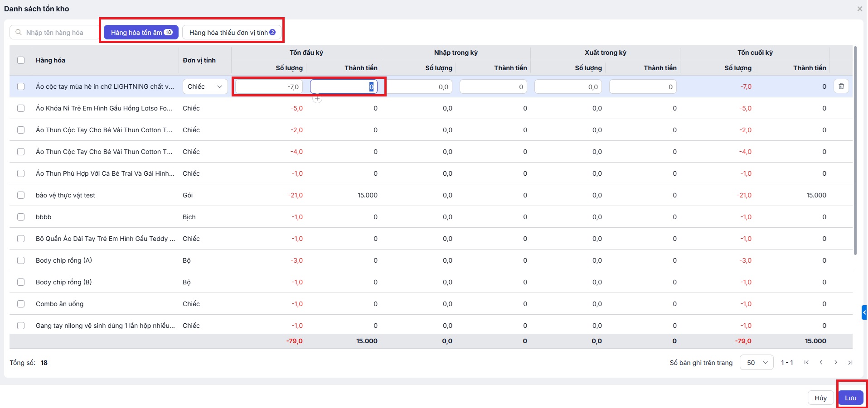868x408 pixels.
Task: Close the inventory list dialog
Action: 859,9
